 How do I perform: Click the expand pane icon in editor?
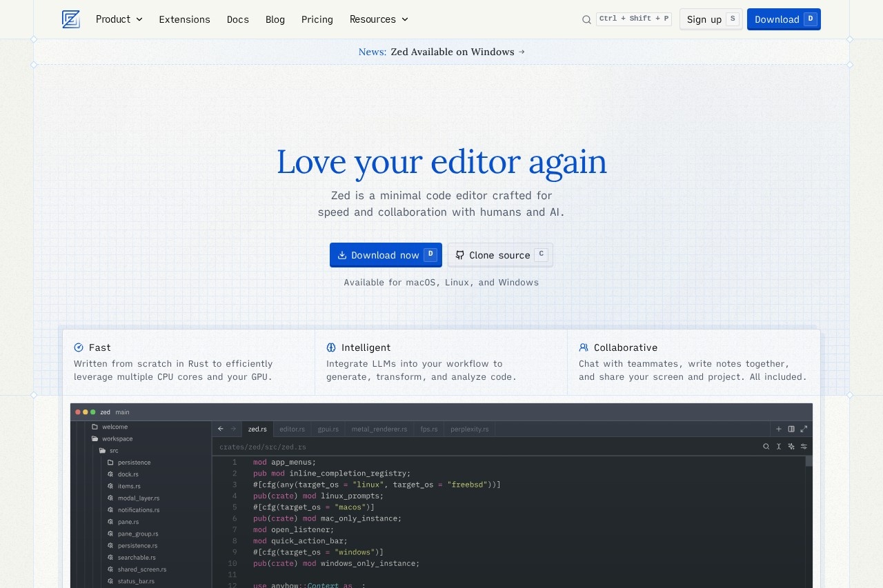[x=804, y=429]
